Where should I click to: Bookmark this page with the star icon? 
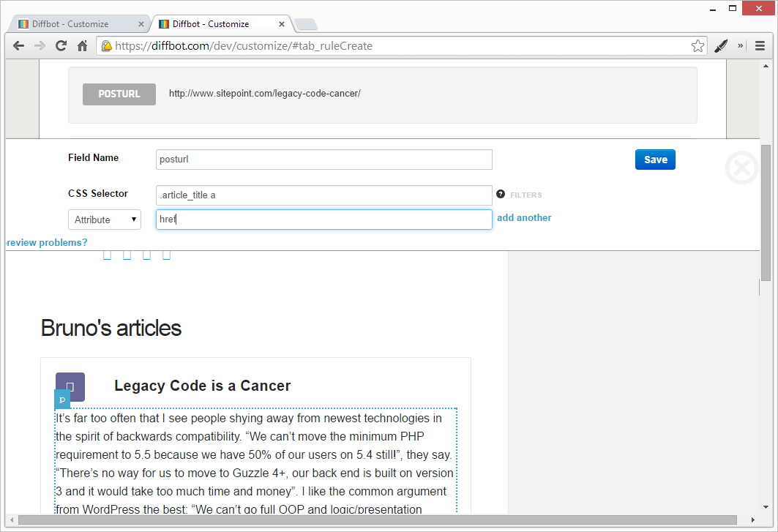(x=697, y=45)
